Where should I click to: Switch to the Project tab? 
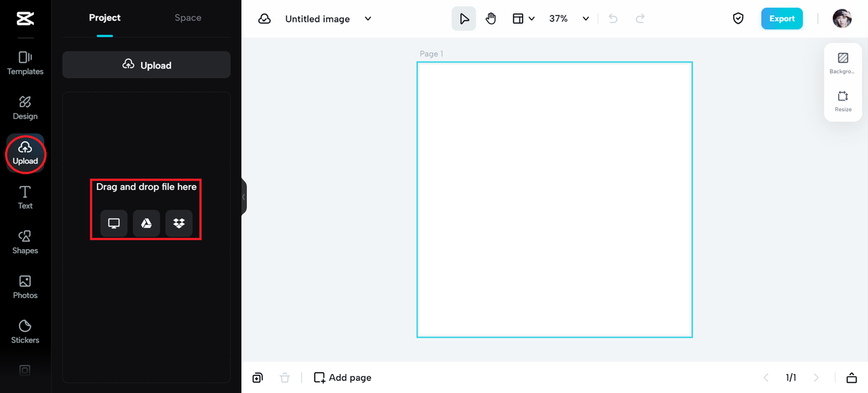click(104, 18)
